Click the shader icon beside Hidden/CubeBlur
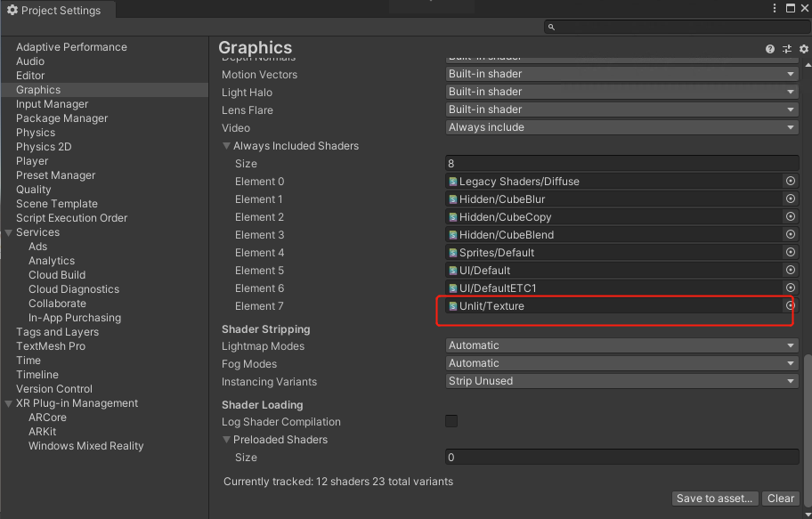 453,199
